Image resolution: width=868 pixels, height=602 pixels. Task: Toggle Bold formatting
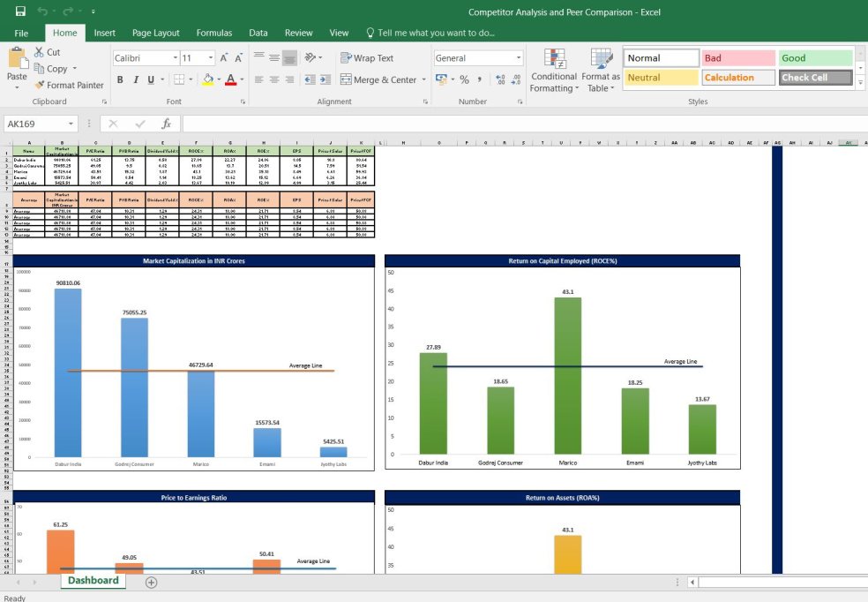(120, 79)
